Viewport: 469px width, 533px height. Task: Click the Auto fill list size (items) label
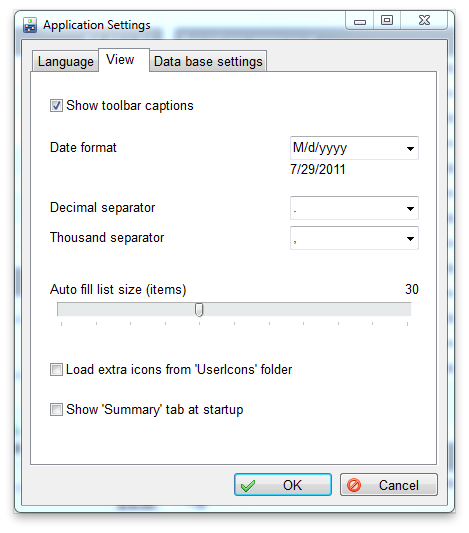tap(118, 290)
